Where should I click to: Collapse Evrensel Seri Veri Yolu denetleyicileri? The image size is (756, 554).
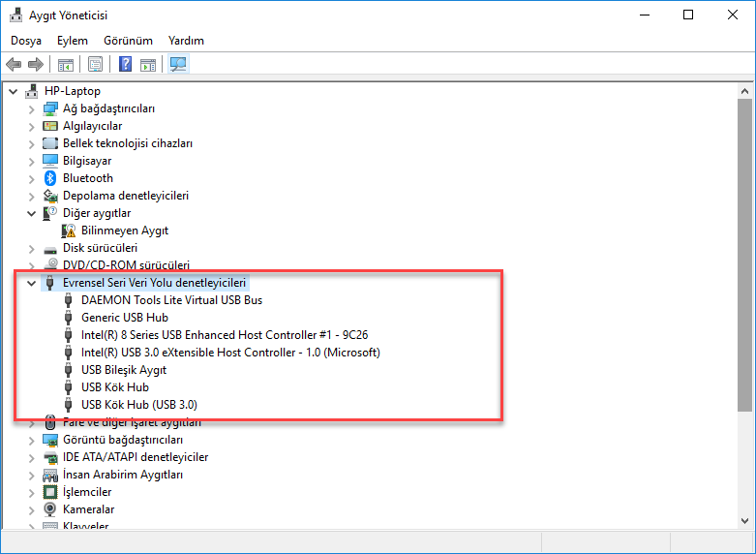point(31,283)
